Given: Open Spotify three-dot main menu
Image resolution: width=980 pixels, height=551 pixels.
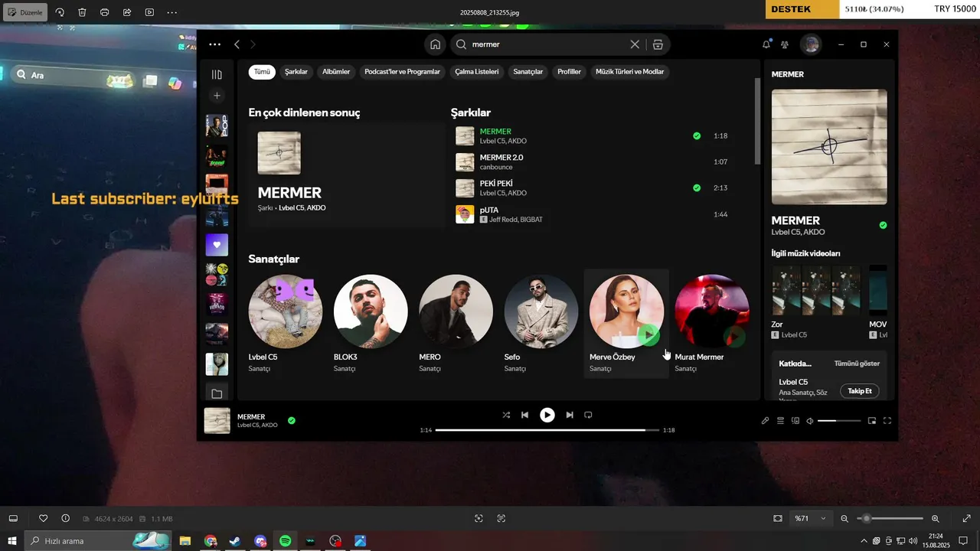Looking at the screenshot, I should [214, 44].
